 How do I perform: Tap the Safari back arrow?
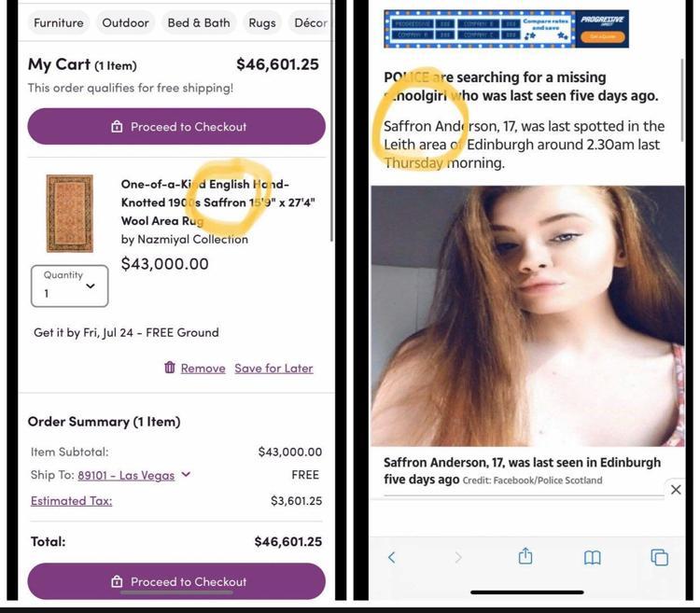391,557
